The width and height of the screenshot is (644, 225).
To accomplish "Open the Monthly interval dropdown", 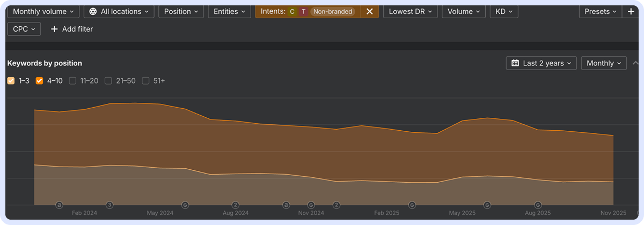I will pyautogui.click(x=604, y=63).
